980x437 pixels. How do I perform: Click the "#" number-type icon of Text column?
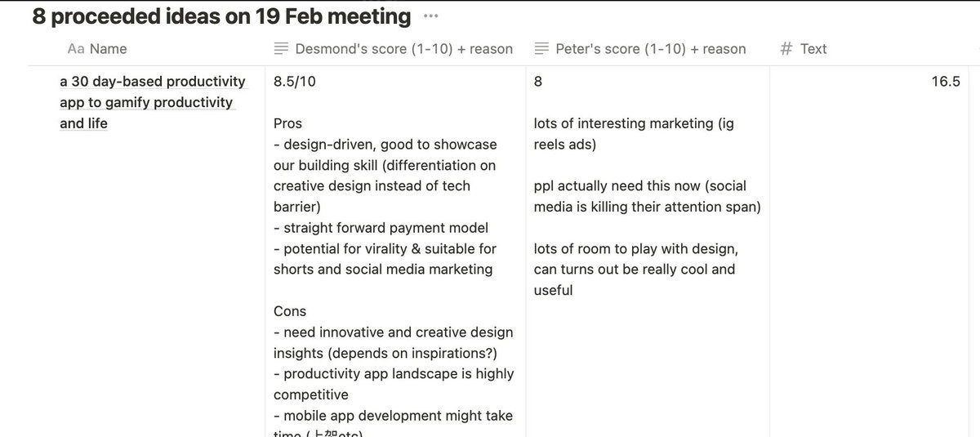(x=786, y=49)
